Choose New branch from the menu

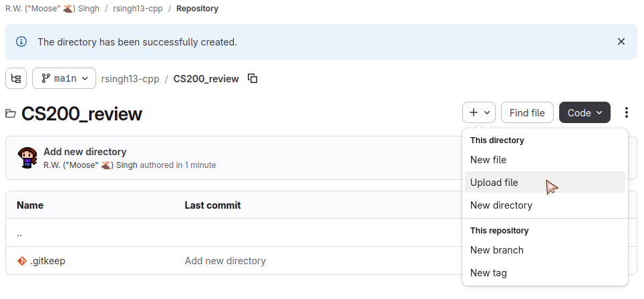coord(545,250)
